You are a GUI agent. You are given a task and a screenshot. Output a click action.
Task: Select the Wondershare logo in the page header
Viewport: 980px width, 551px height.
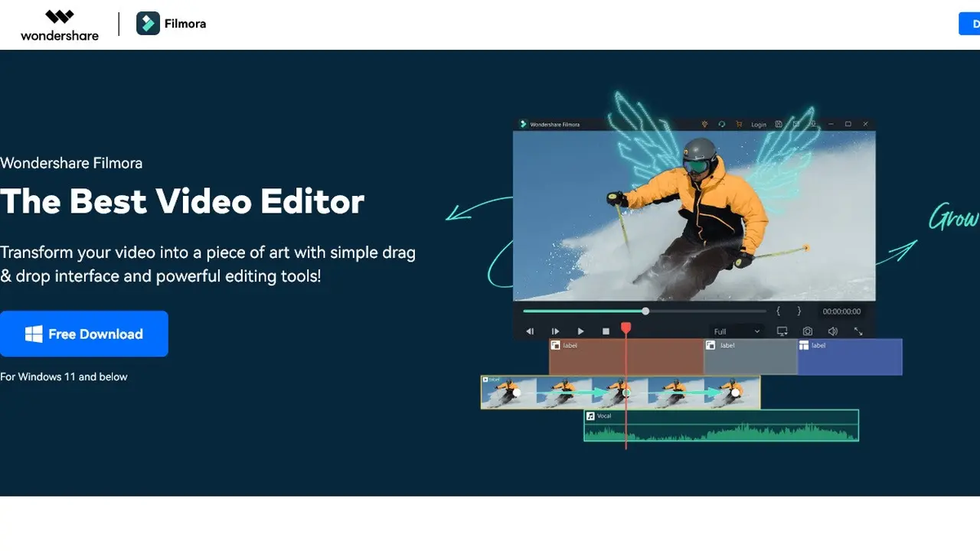[x=59, y=23]
